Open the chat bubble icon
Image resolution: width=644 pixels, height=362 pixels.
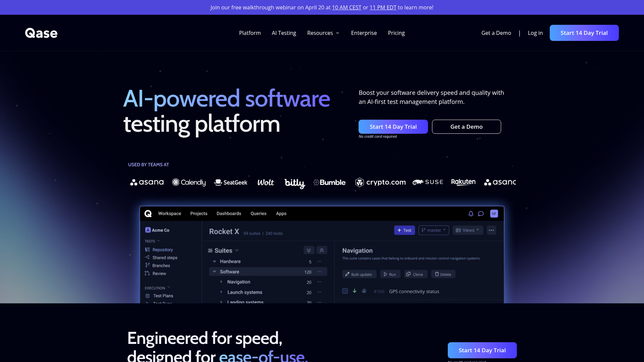click(481, 214)
